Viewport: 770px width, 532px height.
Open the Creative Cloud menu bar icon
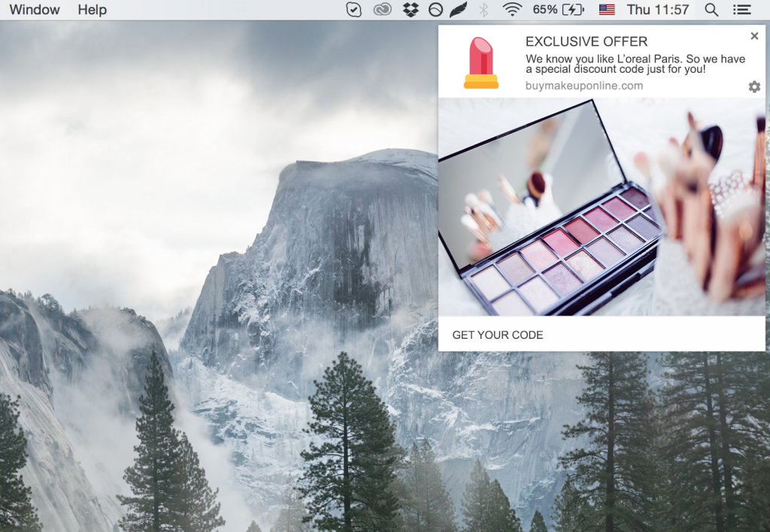point(383,10)
